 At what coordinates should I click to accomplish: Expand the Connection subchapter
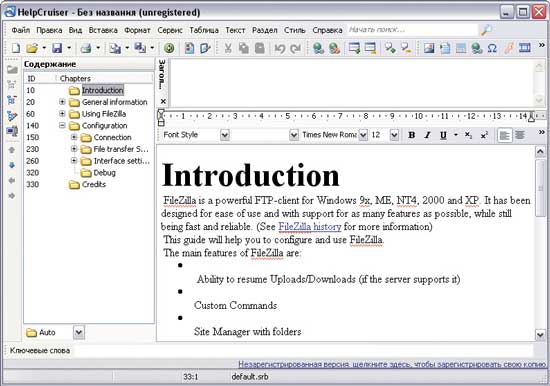tap(74, 137)
